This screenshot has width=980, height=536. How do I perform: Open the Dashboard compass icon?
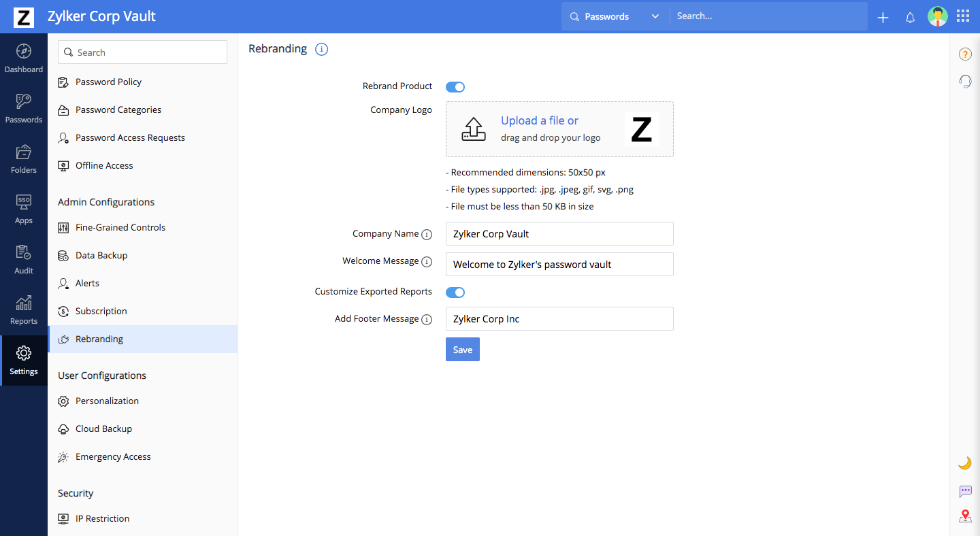click(24, 52)
